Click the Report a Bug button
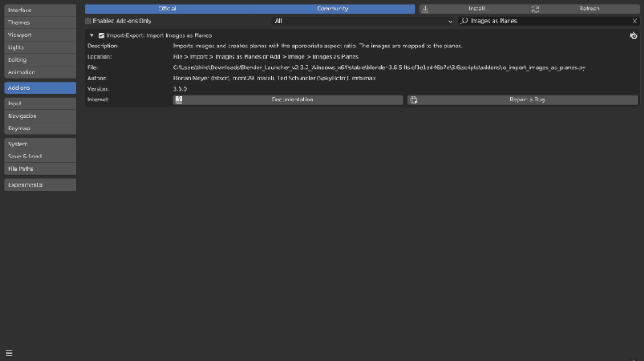 tap(527, 100)
